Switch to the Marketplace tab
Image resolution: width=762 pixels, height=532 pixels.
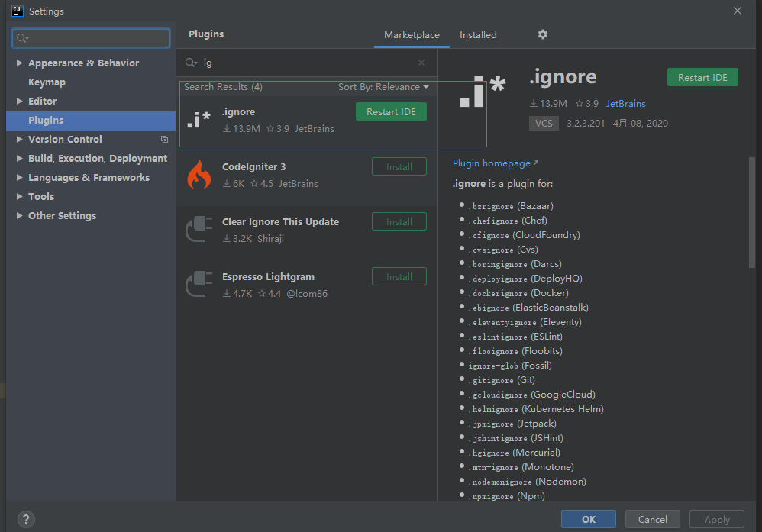(412, 35)
